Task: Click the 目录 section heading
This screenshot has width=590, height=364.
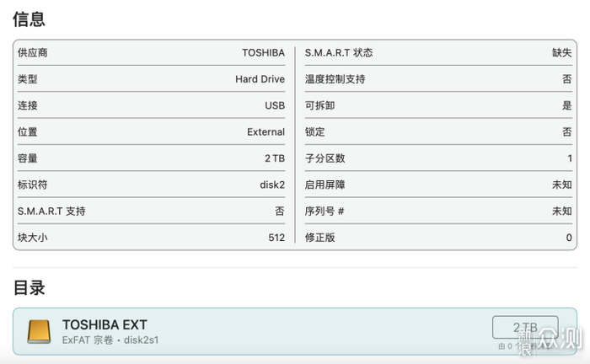Action: (x=29, y=288)
